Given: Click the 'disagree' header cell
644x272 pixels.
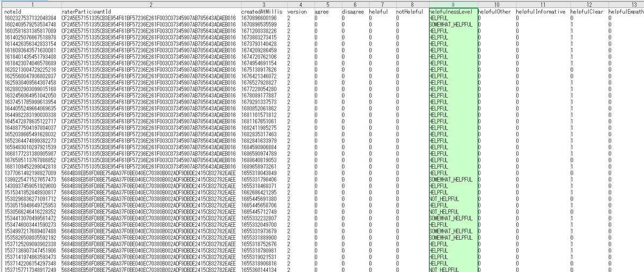Looking at the screenshot, I should (354, 11).
